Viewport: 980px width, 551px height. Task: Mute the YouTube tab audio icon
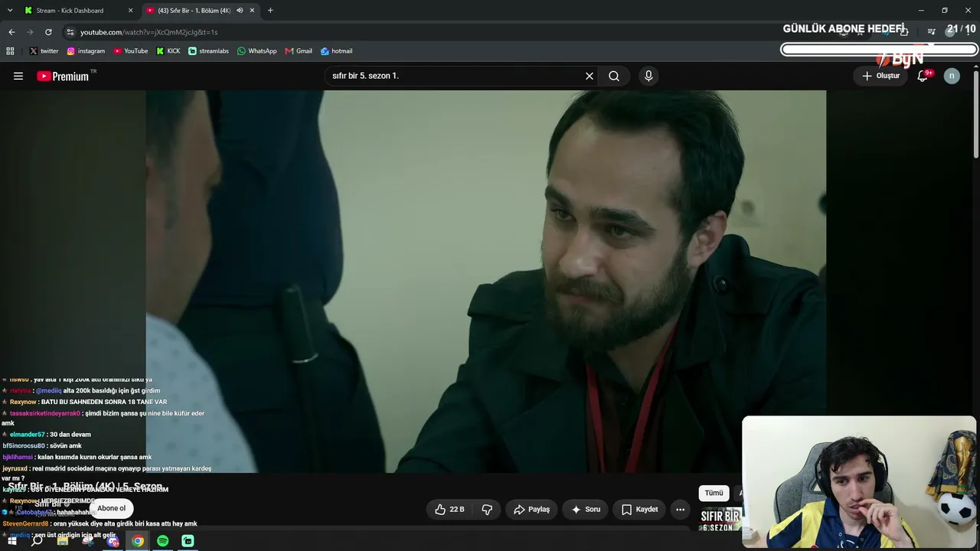(x=240, y=11)
